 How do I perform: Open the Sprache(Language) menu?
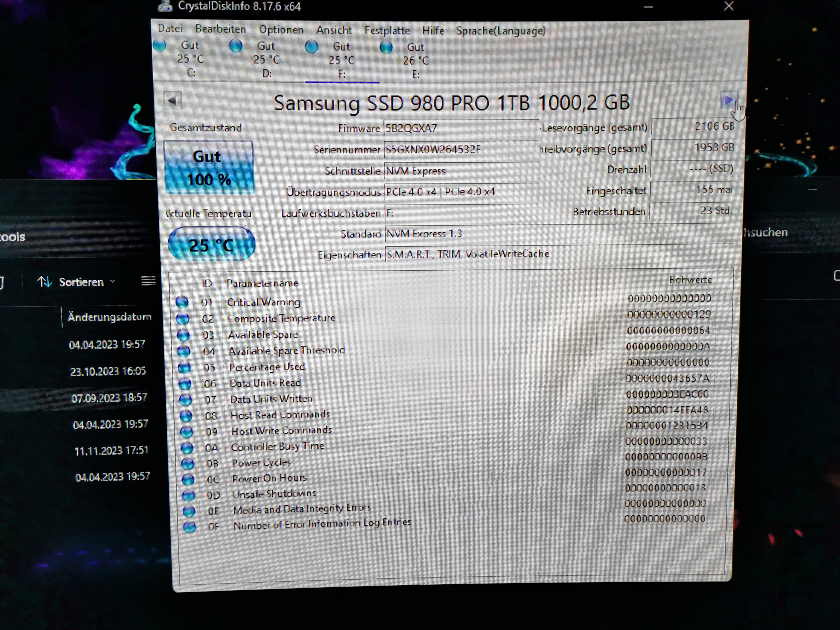point(501,31)
